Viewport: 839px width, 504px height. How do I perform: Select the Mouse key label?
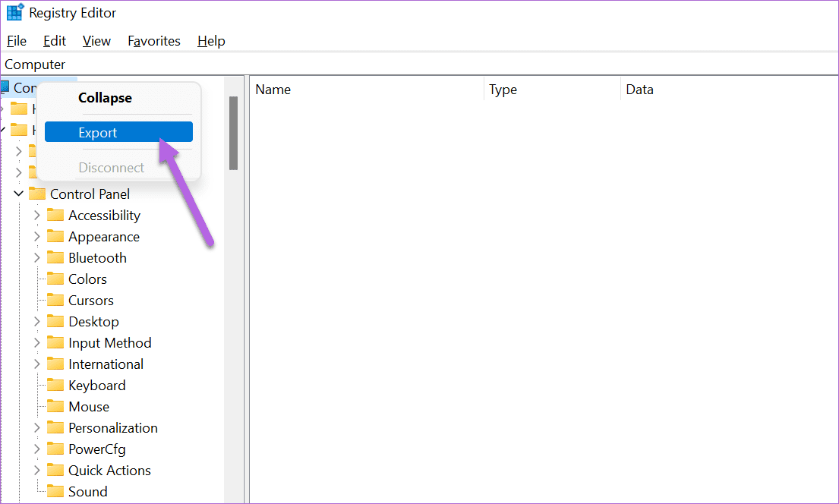tap(89, 407)
